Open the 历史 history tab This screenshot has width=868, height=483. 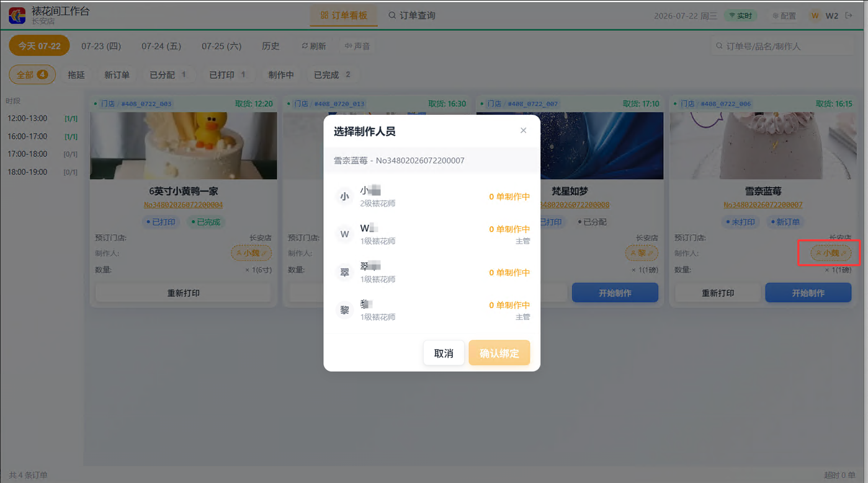coord(271,46)
